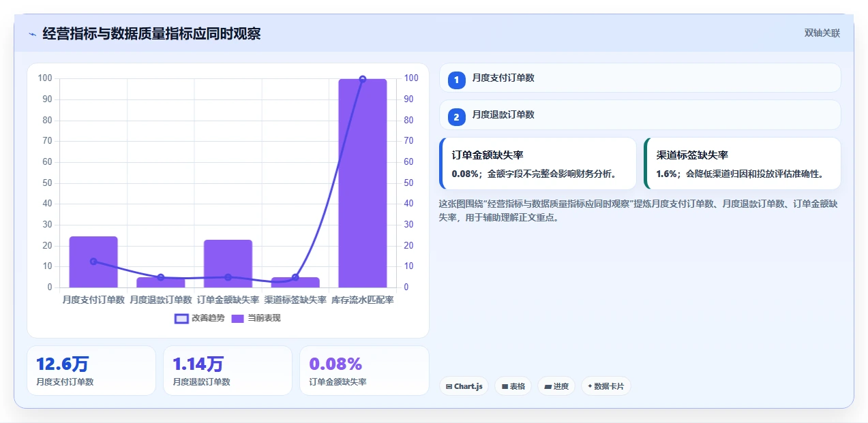Click the 订单金额缺失率 bar in the chart
868x423 pixels.
click(228, 264)
